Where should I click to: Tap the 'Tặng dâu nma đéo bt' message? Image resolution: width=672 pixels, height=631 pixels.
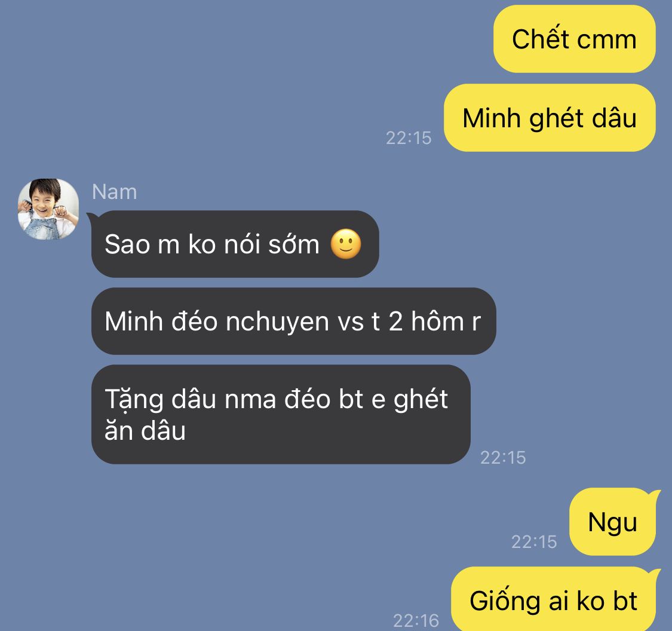pyautogui.click(x=281, y=415)
